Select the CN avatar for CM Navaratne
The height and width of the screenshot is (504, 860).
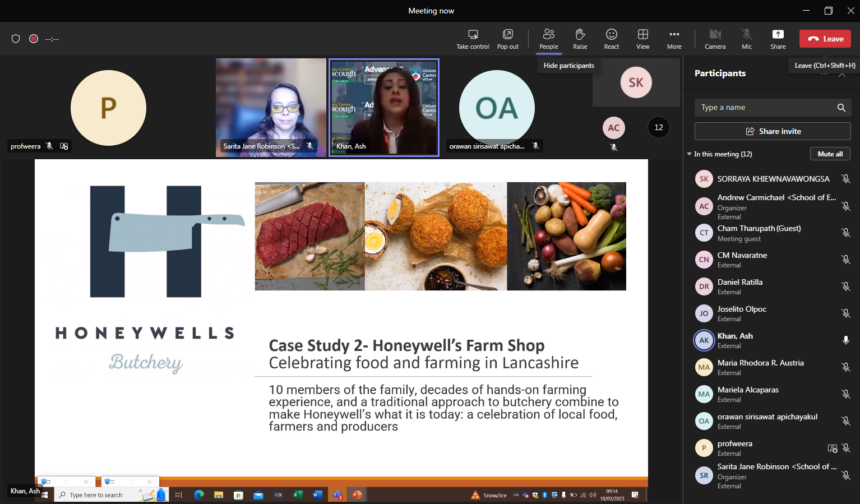pos(704,260)
